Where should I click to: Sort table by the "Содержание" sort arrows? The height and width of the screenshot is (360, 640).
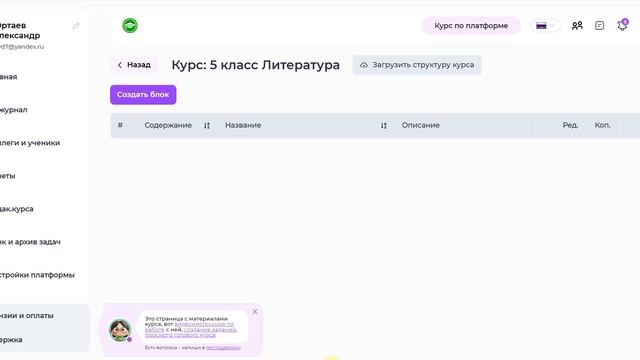pos(207,126)
